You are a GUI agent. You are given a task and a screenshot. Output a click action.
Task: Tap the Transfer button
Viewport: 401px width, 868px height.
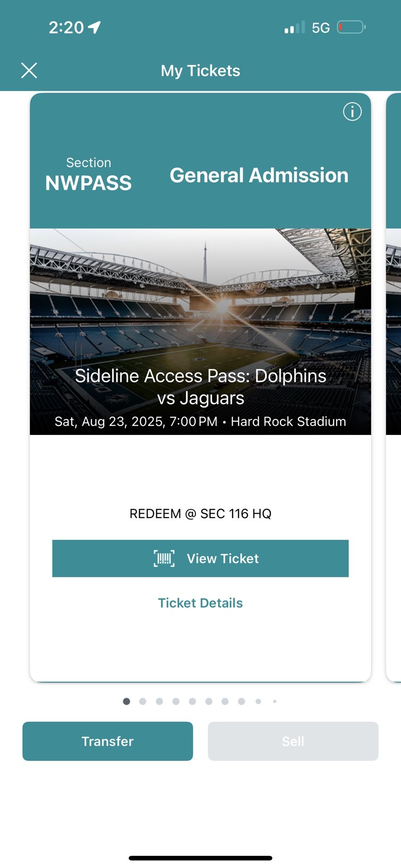[108, 741]
